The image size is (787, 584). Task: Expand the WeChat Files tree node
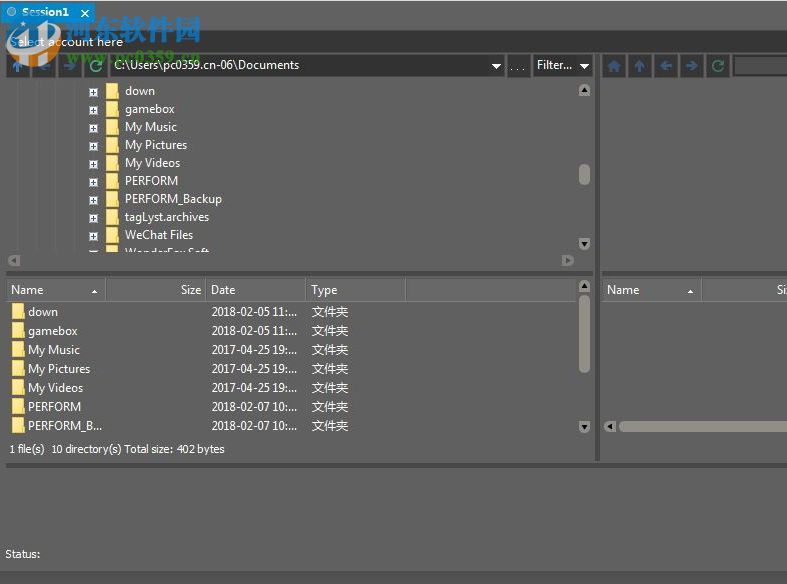click(93, 236)
